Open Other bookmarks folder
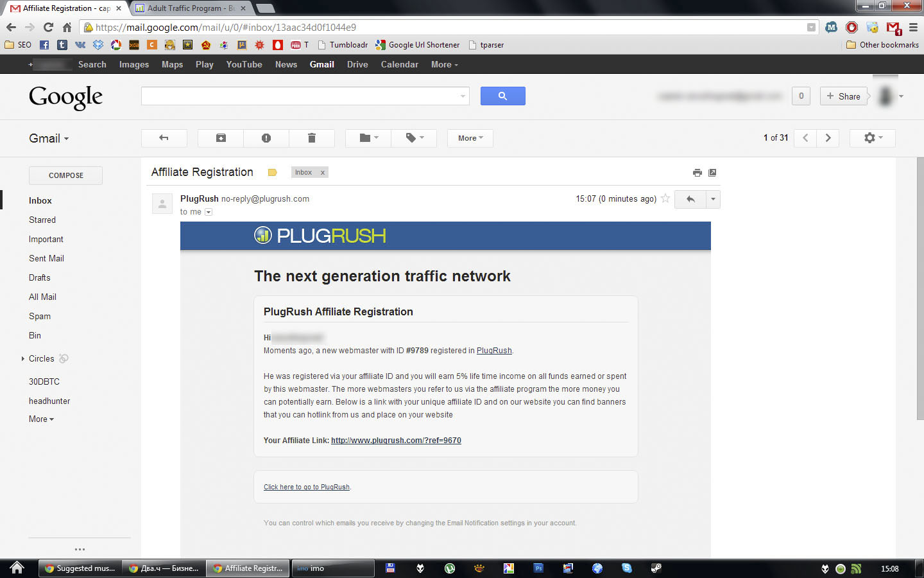The width and height of the screenshot is (924, 578). click(882, 45)
